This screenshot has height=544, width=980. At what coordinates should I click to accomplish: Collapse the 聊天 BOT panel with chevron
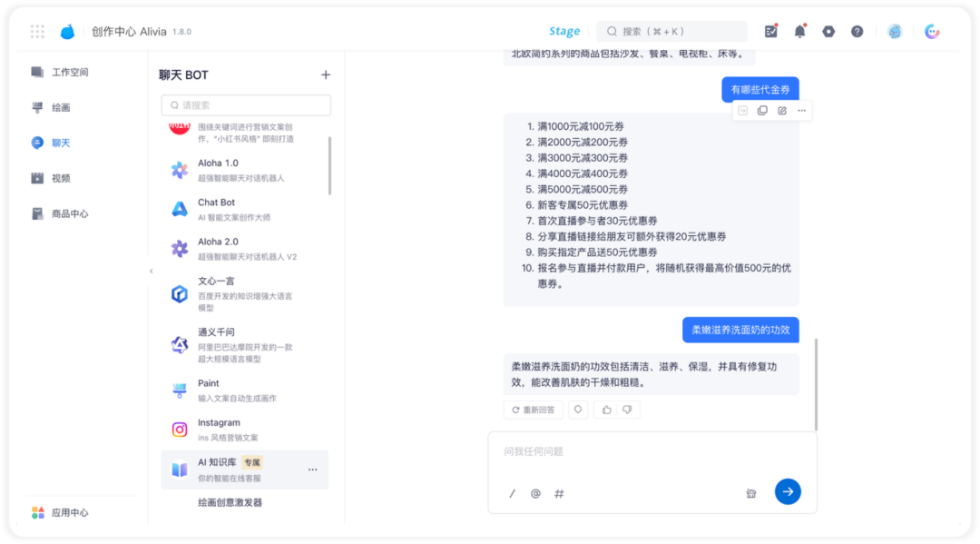152,272
